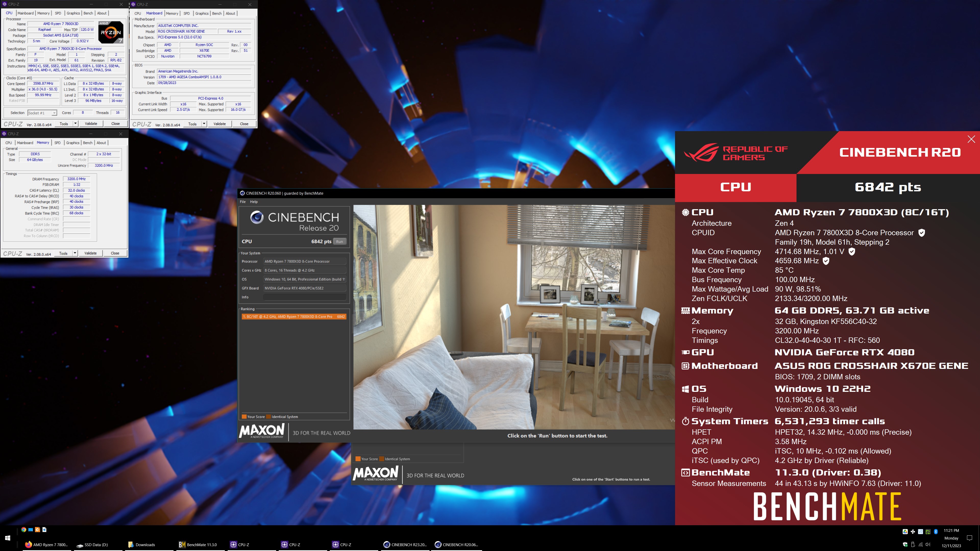
Task: Select ranking entry 8C/16T Ryzen 7 7800X3D
Action: pos(294,316)
